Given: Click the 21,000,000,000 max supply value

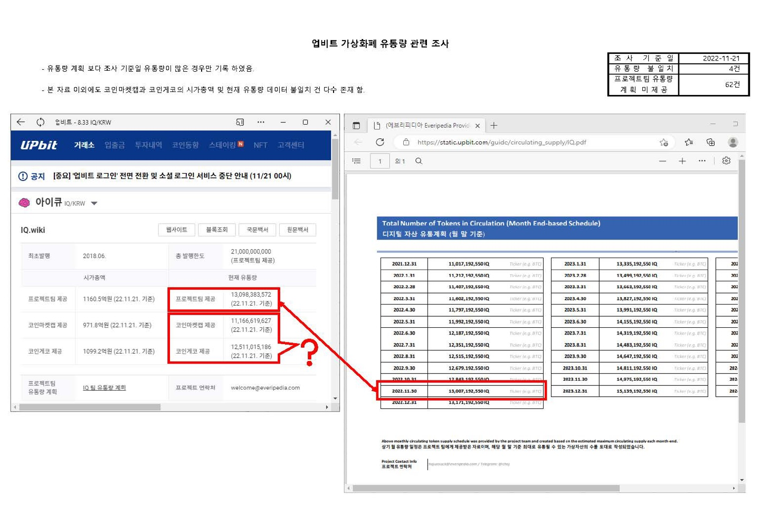Looking at the screenshot, I should (x=251, y=252).
